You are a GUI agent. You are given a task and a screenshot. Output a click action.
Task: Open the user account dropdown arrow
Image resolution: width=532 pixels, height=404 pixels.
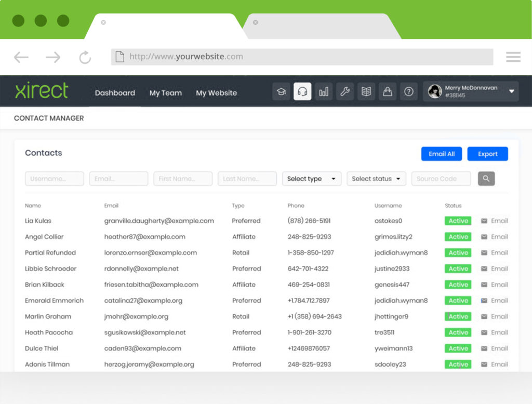[512, 91]
